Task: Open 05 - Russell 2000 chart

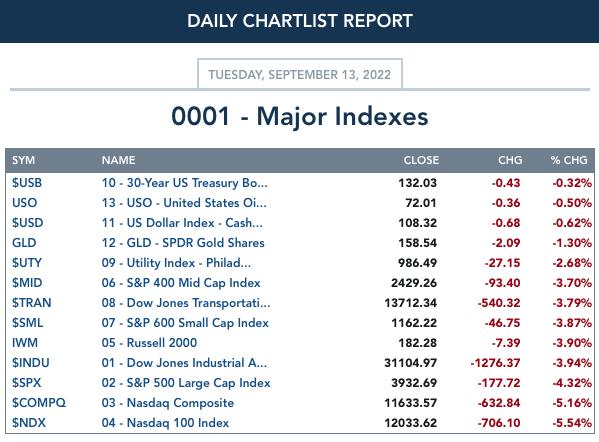Action: click(149, 343)
